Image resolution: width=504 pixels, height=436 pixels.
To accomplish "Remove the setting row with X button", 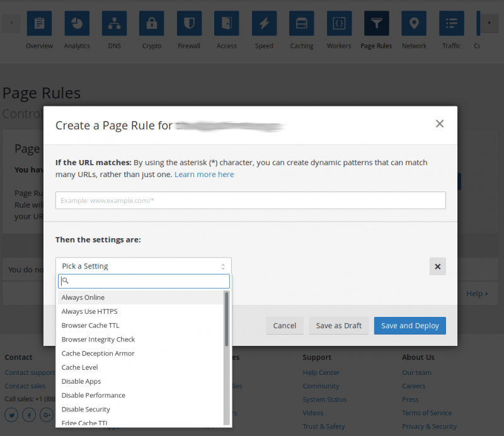I will pyautogui.click(x=437, y=267).
